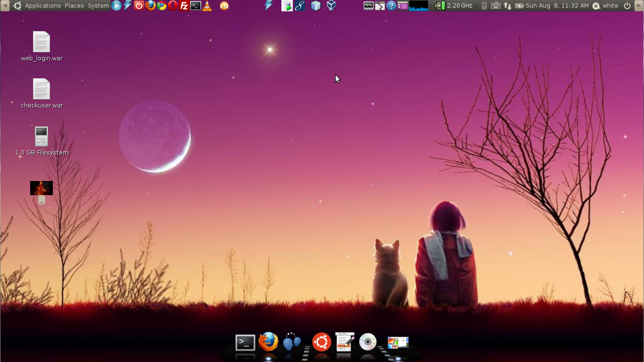Click the purple window icon in the panel
644x362 pixels.
(403, 6)
